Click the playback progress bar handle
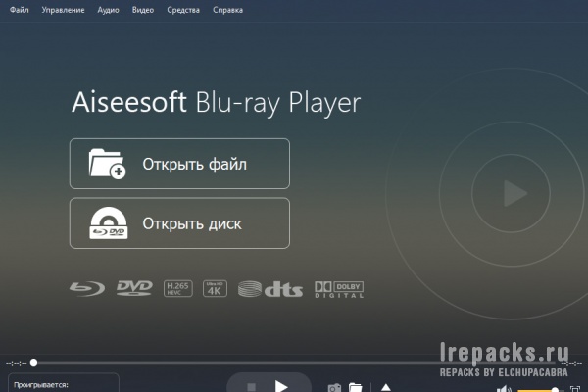The height and width of the screenshot is (392, 588). click(x=33, y=362)
